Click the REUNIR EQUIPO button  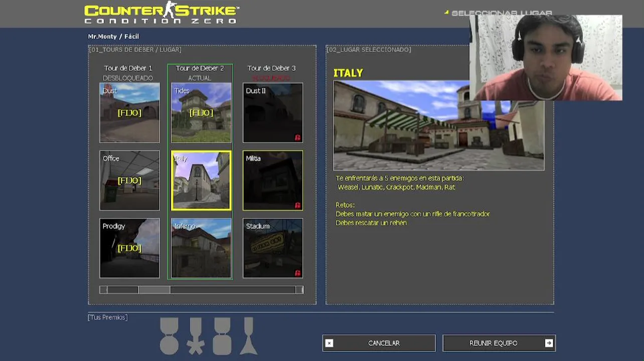click(499, 343)
